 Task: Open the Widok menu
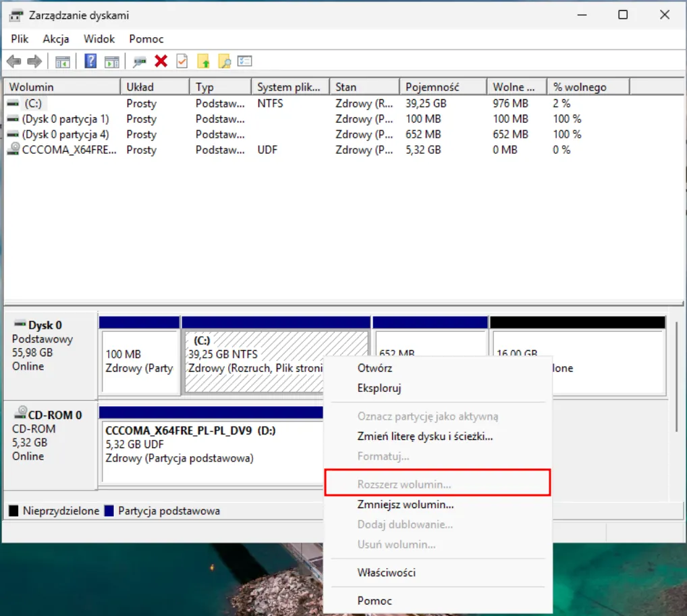[99, 39]
